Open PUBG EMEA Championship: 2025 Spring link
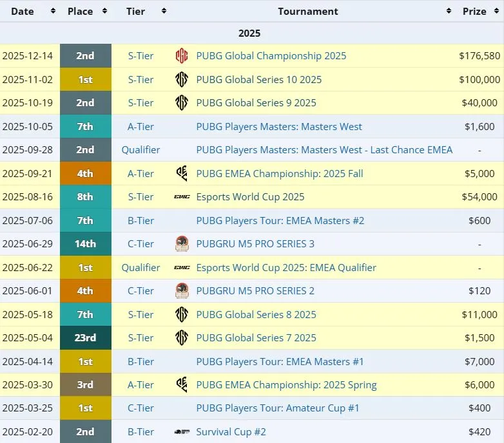This screenshot has width=504, height=443. pyautogui.click(x=286, y=385)
